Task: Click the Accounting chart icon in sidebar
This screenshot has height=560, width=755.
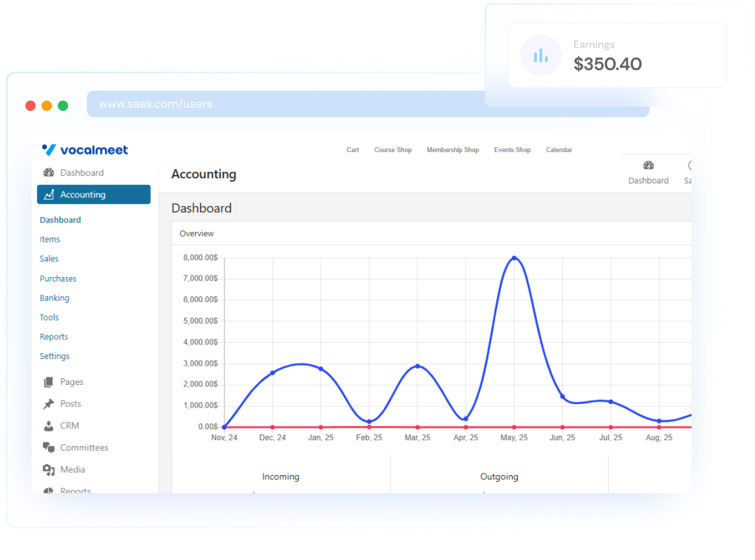Action: [49, 195]
